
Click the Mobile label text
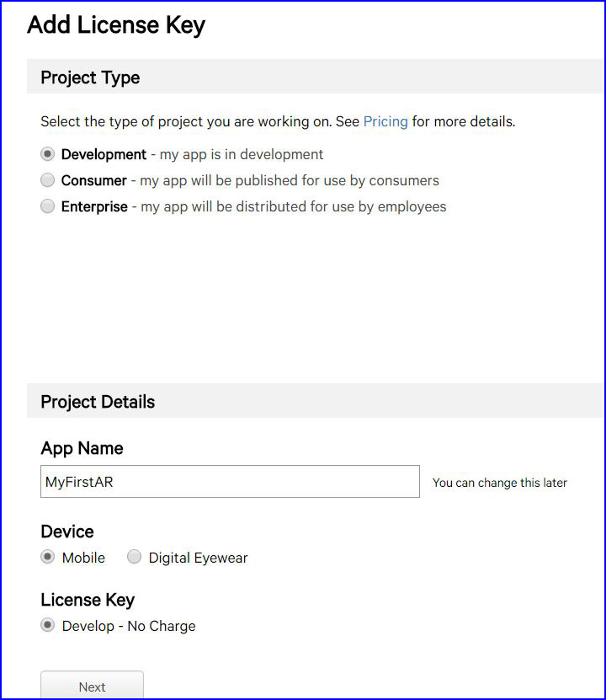[83, 558]
